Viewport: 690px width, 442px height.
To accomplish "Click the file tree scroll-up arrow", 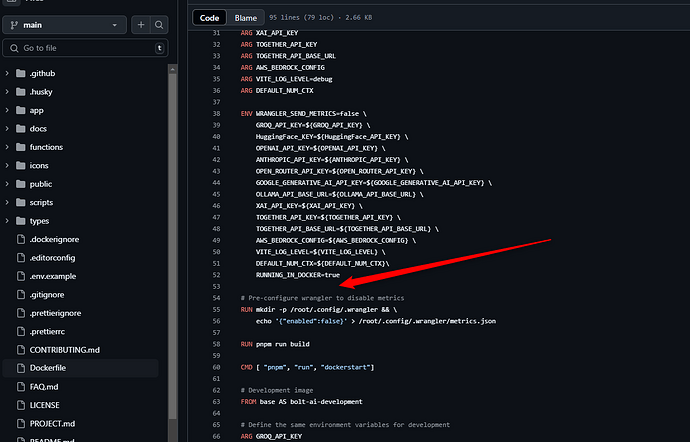I will click(172, 70).
